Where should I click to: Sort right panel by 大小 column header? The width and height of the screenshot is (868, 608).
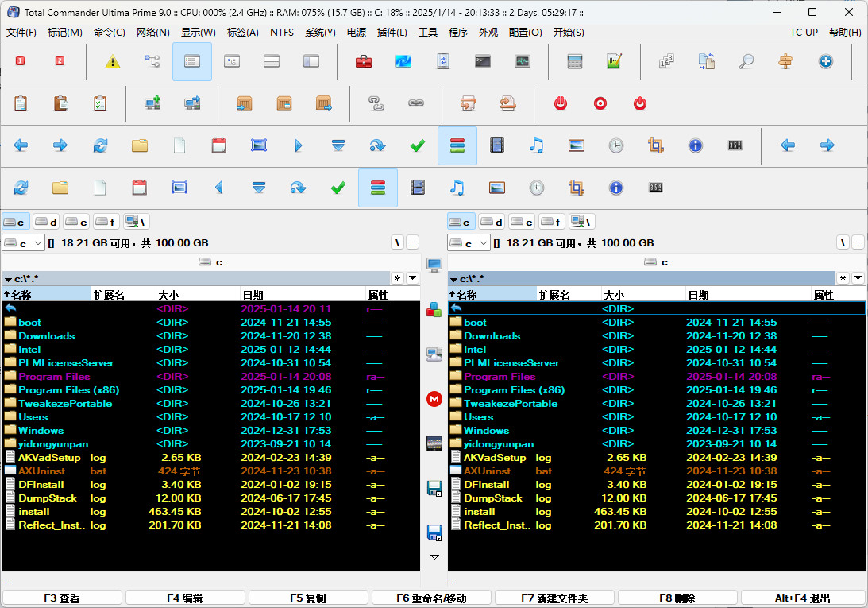coord(643,294)
